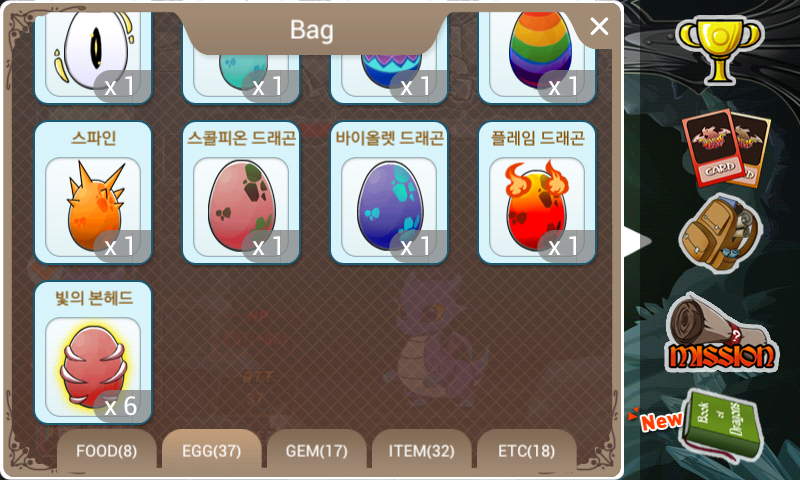Viewport: 800px width, 480px height.
Task: Collapse the side menu with white arrow
Action: coord(637,241)
